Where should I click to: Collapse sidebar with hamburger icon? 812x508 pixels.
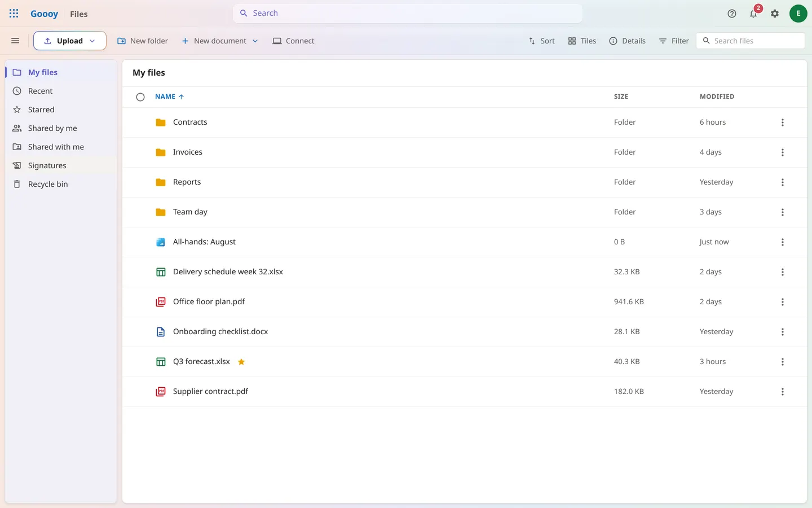[15, 41]
